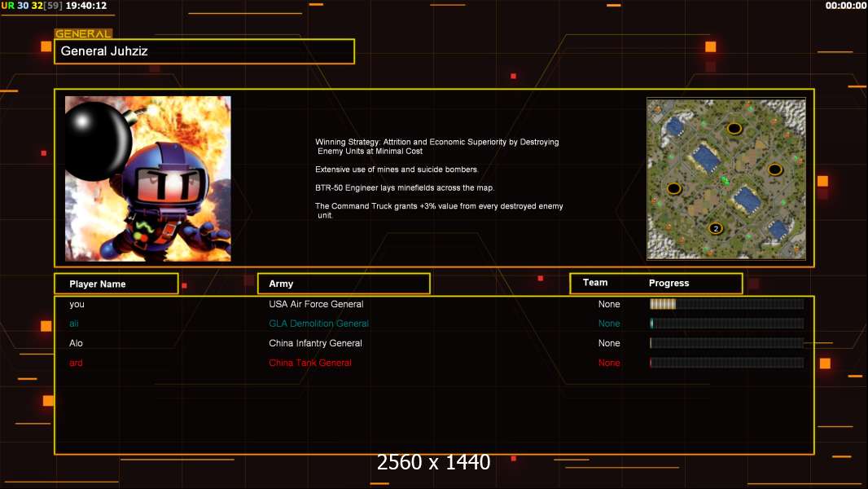868x489 pixels.
Task: Click 'Extensive use of mines' description line
Action: tap(397, 170)
